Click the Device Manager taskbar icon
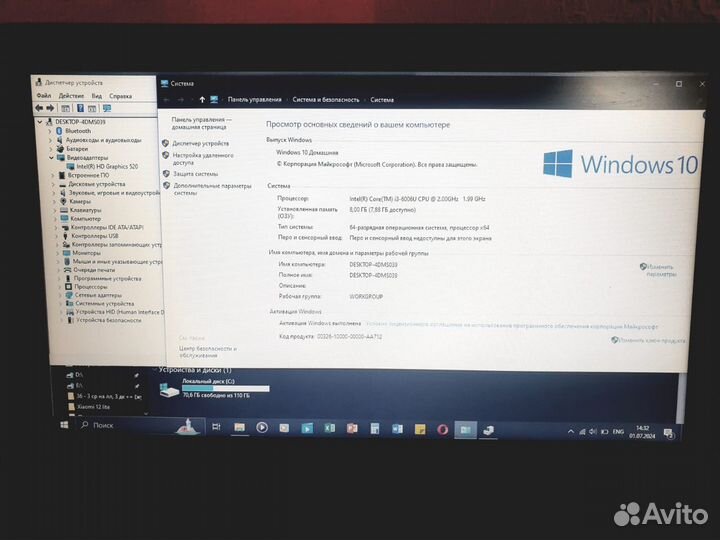The image size is (720, 540). coord(489,430)
